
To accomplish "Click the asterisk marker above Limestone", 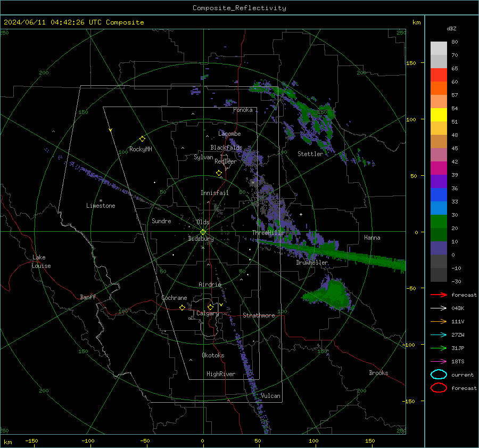I will click(101, 201).
